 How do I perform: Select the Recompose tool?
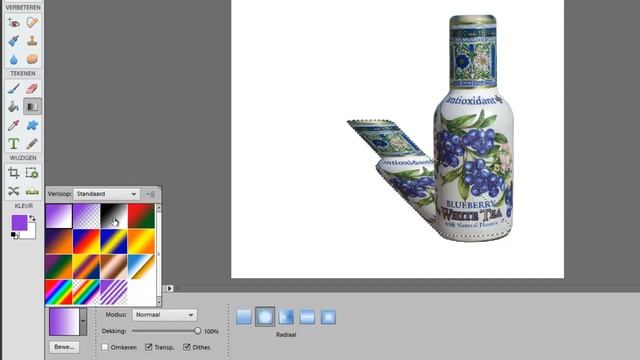click(x=32, y=173)
